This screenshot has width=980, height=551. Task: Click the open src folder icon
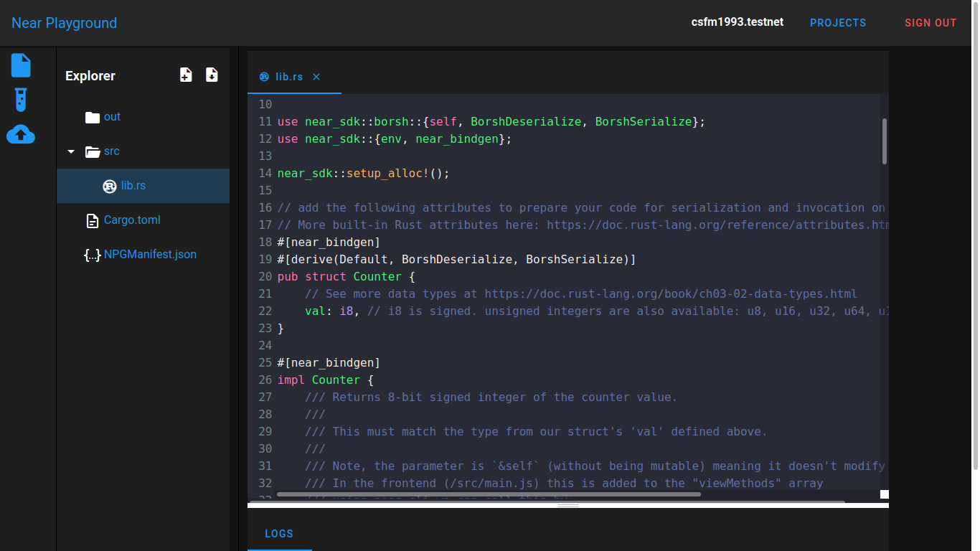point(92,151)
